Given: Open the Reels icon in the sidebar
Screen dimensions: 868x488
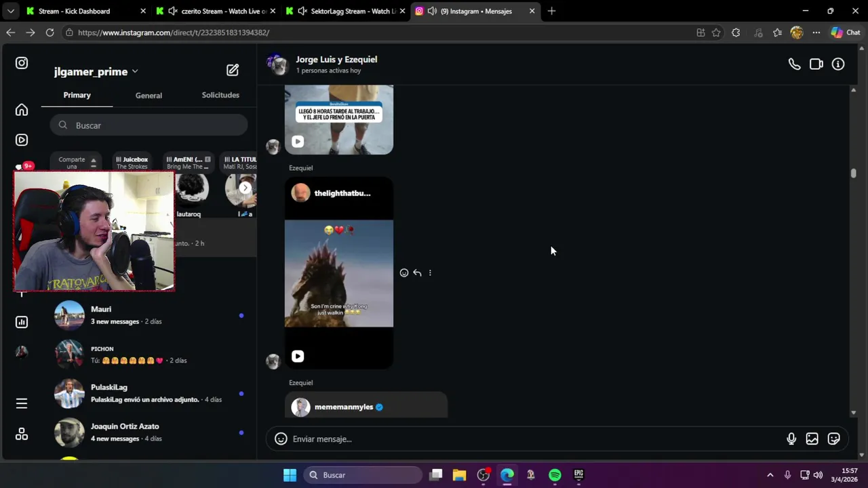Looking at the screenshot, I should point(22,140).
